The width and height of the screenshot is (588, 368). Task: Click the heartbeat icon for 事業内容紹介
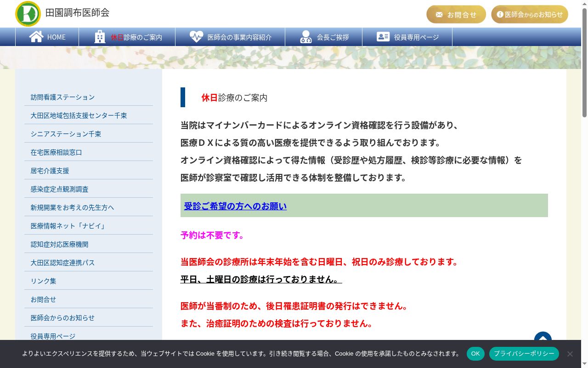(196, 37)
